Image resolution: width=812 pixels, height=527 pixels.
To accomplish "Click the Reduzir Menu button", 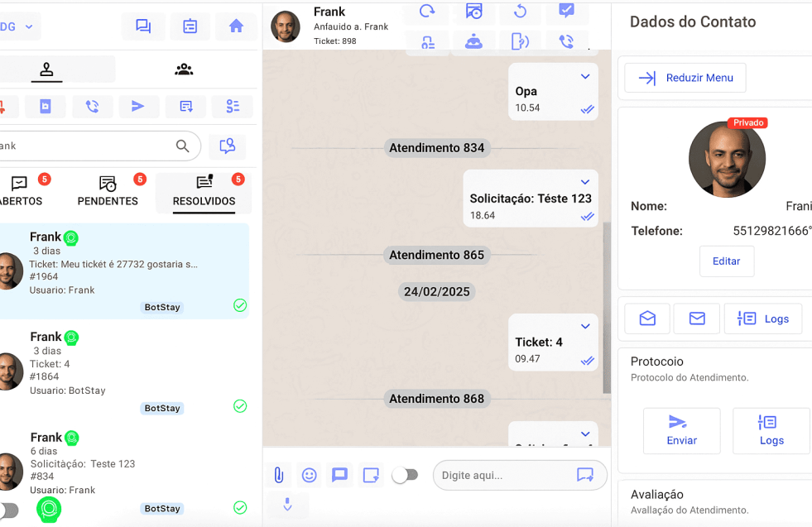I will [x=685, y=78].
